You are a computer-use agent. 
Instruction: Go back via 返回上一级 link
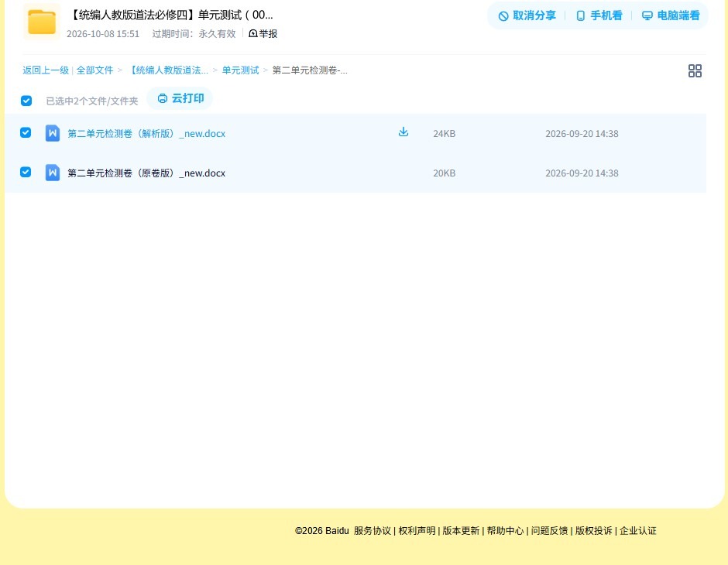tap(46, 70)
